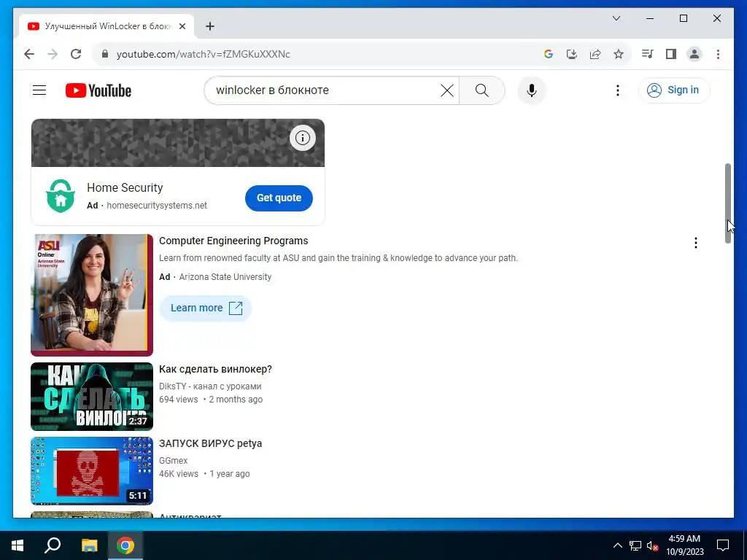Viewport: 747px width, 560px height.
Task: Reload the YouTube page
Action: pyautogui.click(x=76, y=54)
